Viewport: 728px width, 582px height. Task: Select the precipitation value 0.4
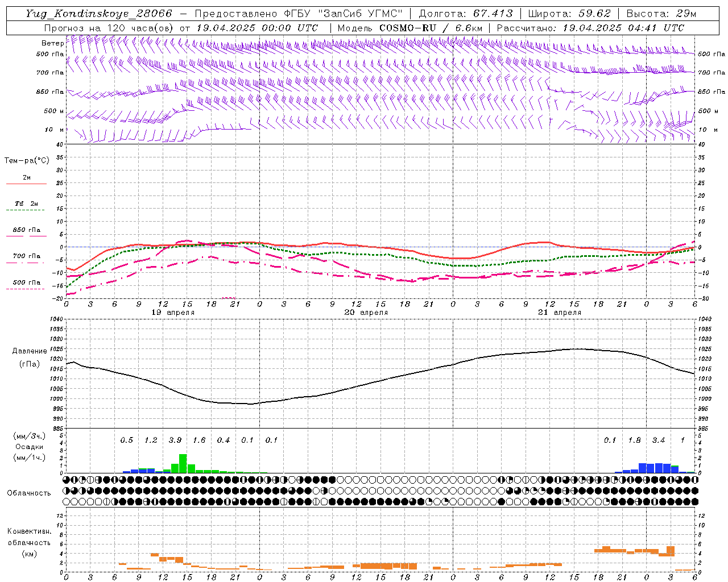[224, 440]
